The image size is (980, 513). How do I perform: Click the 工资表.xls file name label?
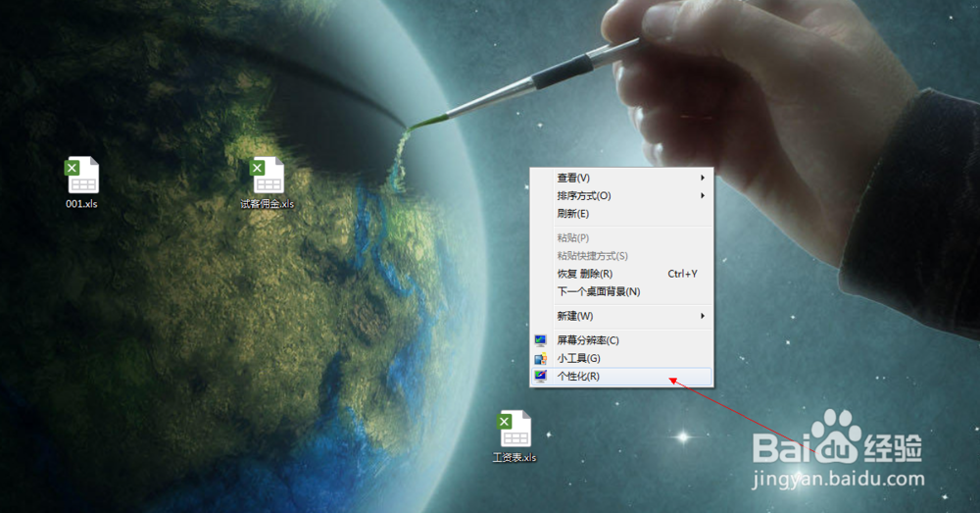click(x=514, y=458)
